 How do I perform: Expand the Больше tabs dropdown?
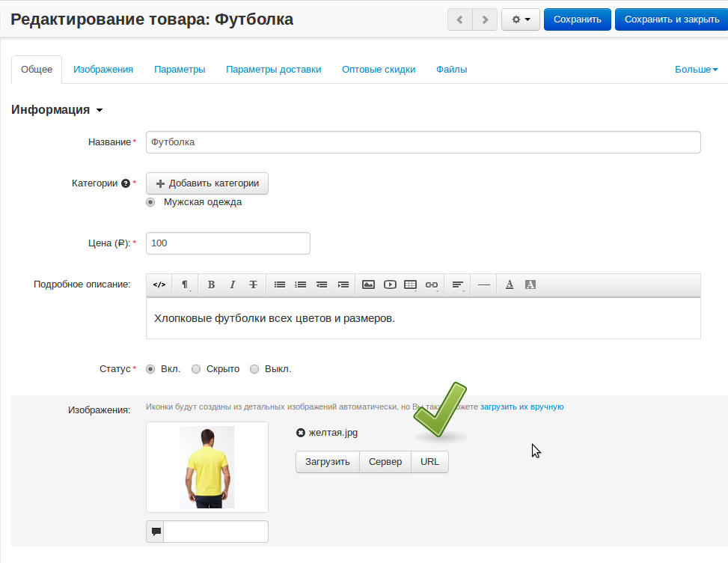click(696, 70)
